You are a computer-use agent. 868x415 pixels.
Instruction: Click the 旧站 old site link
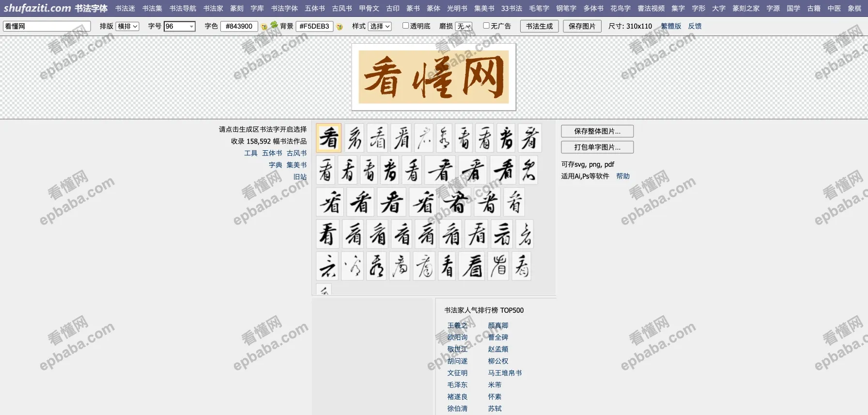coord(300,177)
